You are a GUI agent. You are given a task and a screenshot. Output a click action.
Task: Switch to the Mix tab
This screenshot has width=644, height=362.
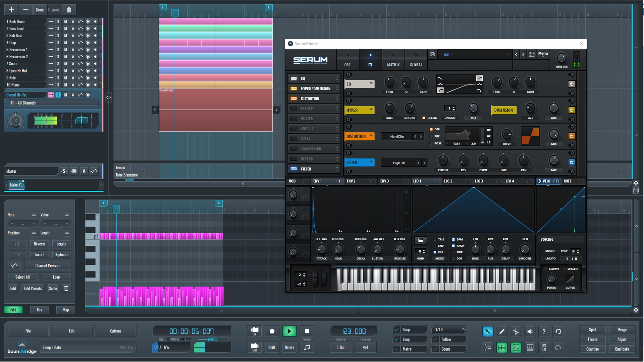[x=39, y=310]
